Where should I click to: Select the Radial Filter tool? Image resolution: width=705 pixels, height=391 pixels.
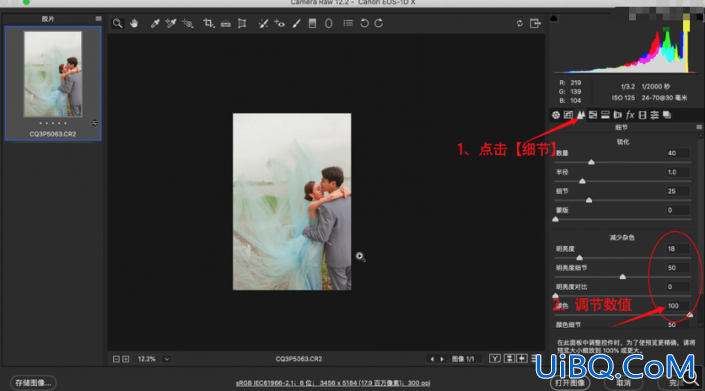click(x=329, y=23)
